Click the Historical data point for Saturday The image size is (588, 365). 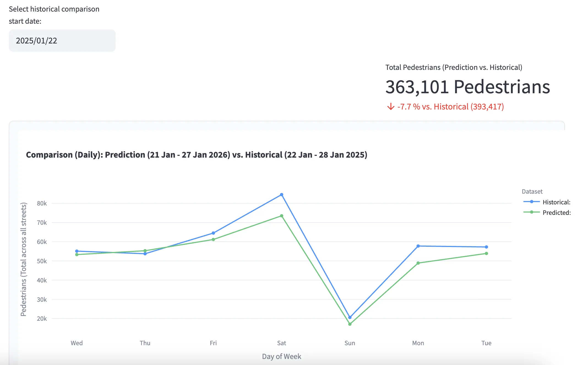point(281,195)
